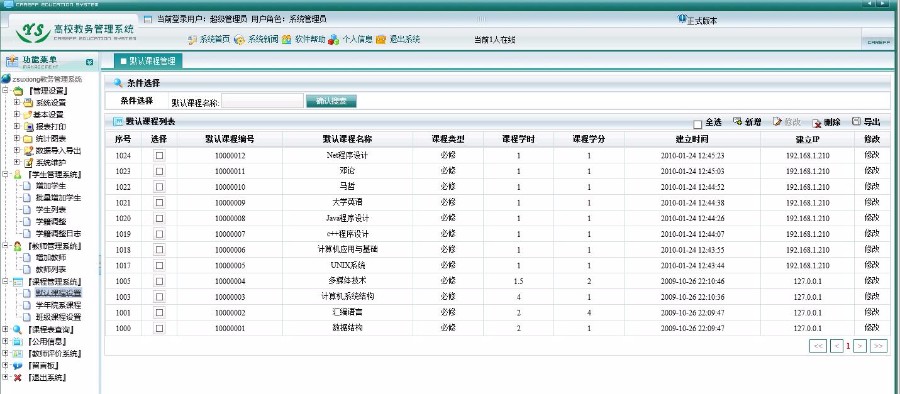This screenshot has height=394, width=900.
Task: Click the 默认课程名称 search input field
Action: (262, 101)
